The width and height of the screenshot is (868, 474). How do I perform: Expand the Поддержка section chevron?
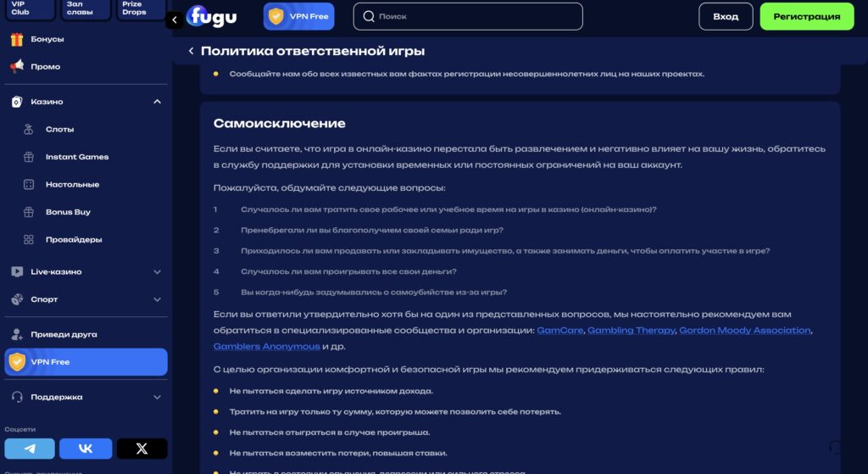(x=157, y=397)
